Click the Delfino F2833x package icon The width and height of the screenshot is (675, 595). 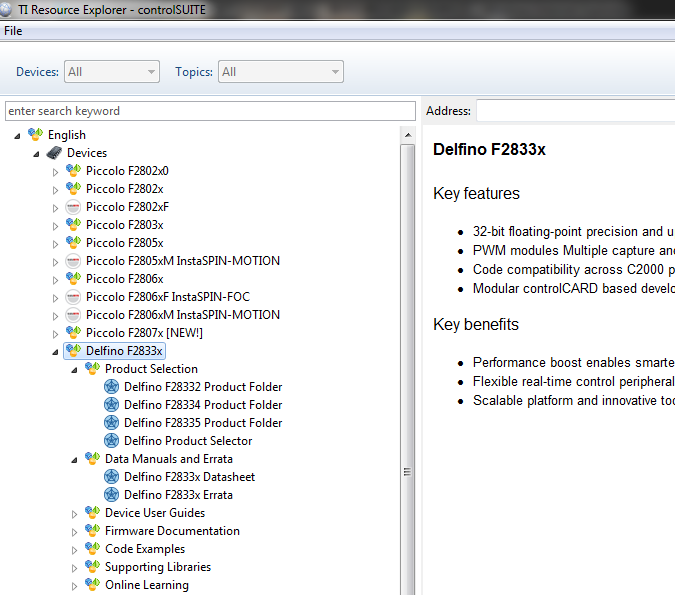coord(73,350)
